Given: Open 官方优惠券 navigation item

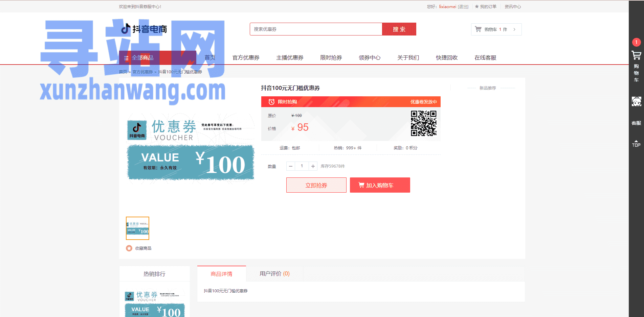Looking at the screenshot, I should click(x=246, y=58).
